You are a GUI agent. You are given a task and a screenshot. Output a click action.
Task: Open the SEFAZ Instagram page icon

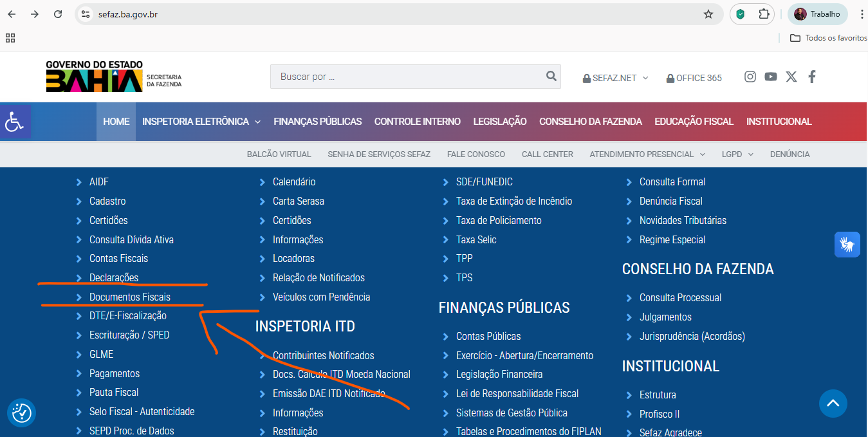pos(750,77)
